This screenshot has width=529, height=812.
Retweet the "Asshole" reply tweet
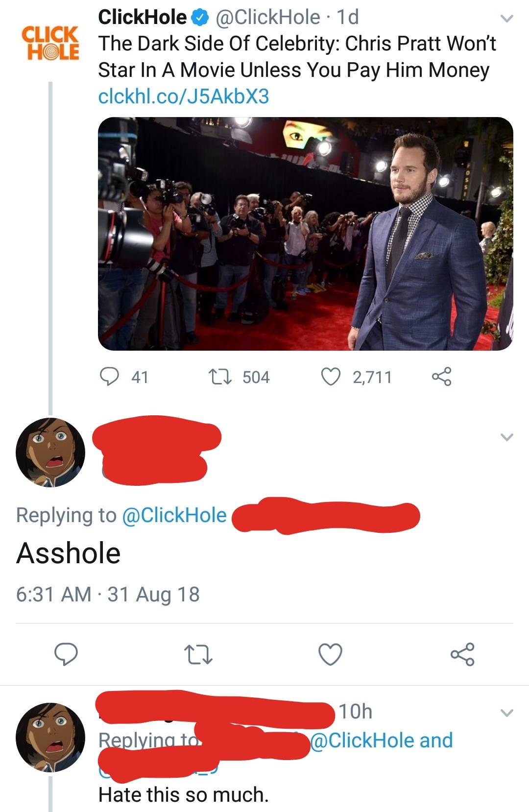(198, 654)
